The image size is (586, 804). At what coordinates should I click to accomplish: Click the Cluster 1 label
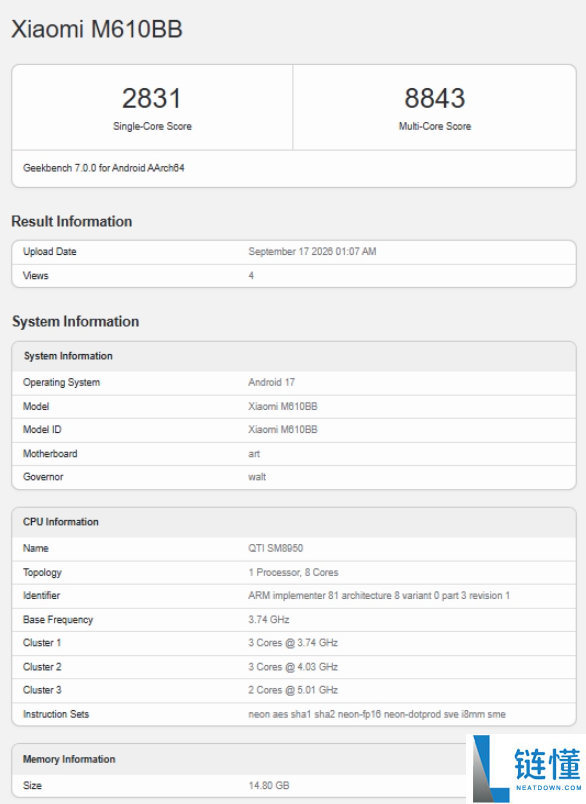pos(42,643)
